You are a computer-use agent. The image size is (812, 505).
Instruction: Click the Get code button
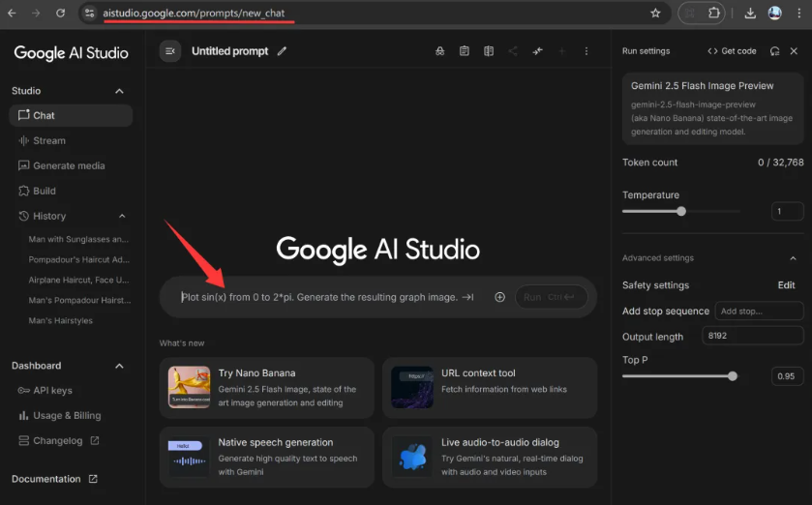click(732, 51)
